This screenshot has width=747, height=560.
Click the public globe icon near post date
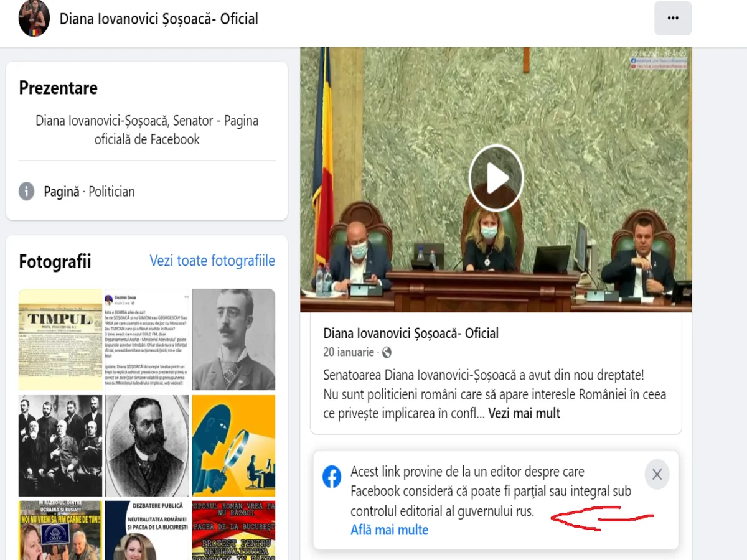387,353
